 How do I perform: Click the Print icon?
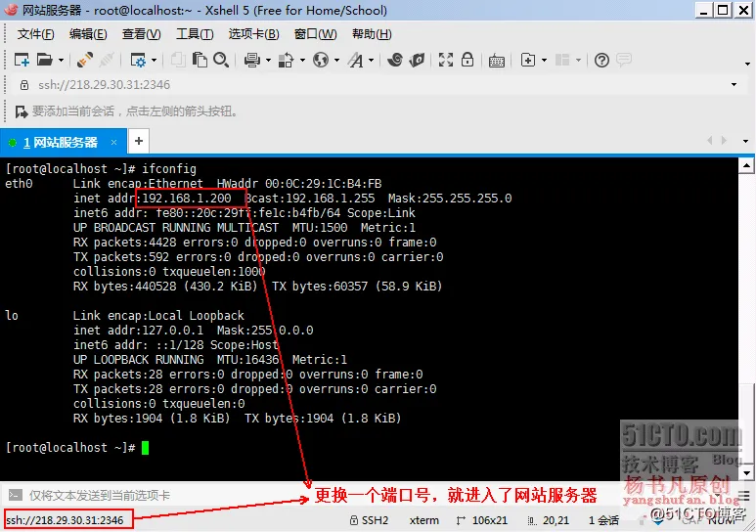pyautogui.click(x=251, y=60)
